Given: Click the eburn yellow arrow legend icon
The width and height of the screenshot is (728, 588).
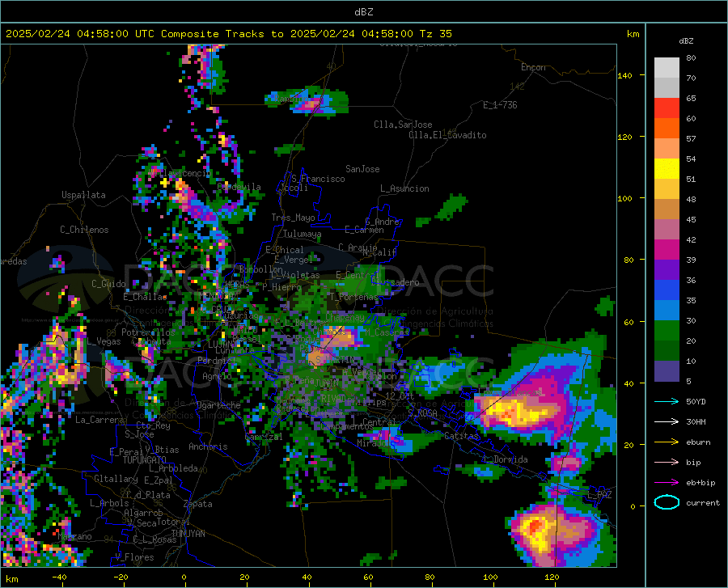Looking at the screenshot, I should point(667,442).
